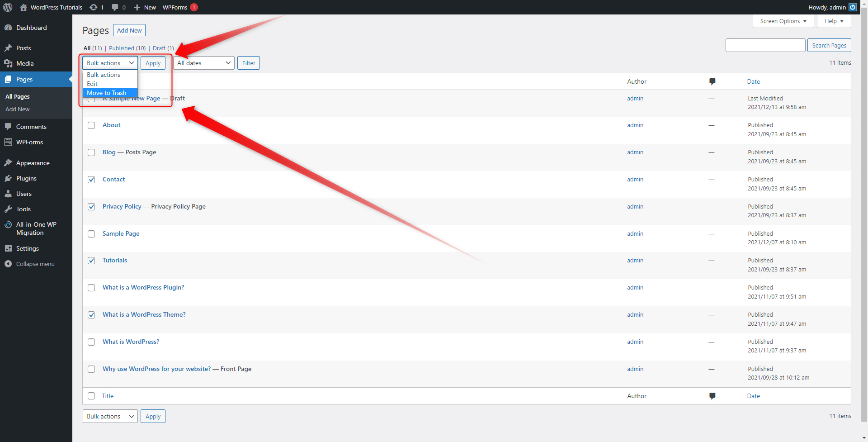Uncheck the What is a WordPress Theme? checkbox

point(91,315)
